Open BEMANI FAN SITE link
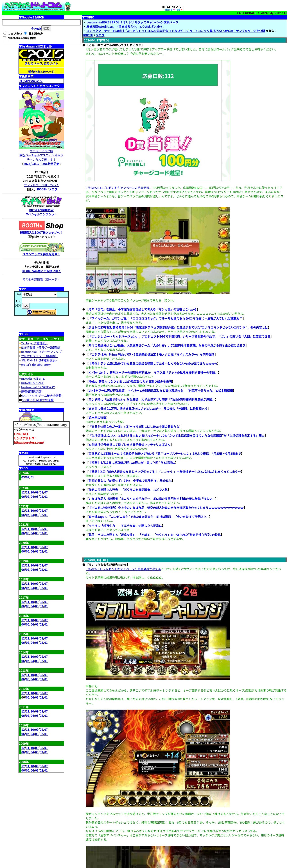The height and width of the screenshot is (868, 289). point(33,379)
